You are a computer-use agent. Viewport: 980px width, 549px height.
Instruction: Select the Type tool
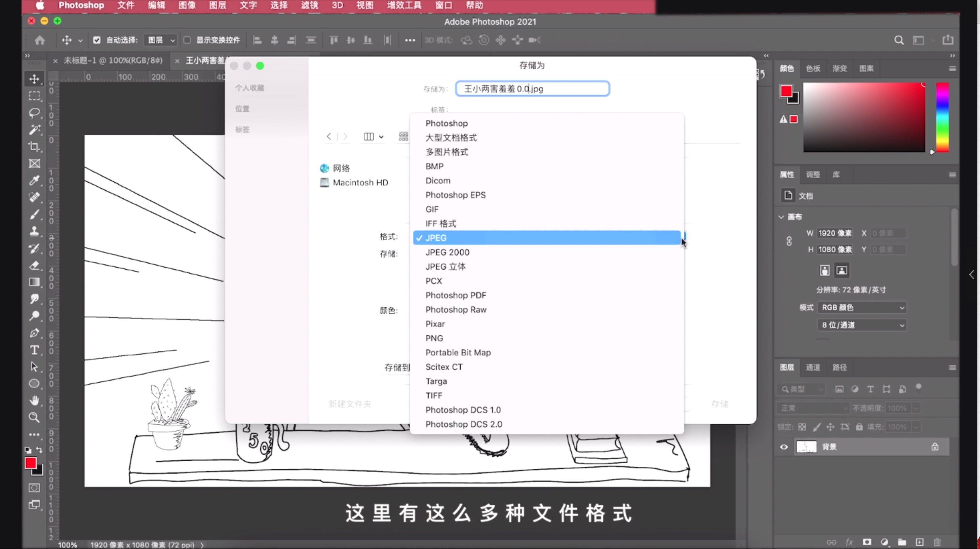(34, 350)
